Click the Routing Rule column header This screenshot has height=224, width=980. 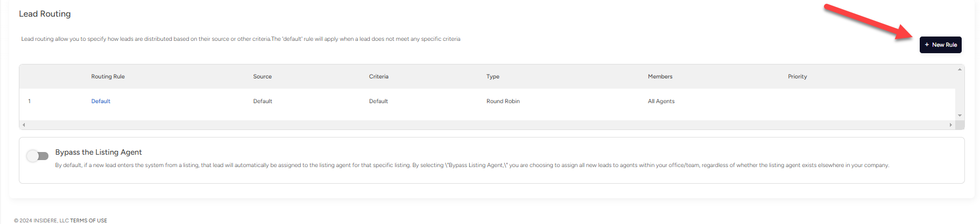coord(108,76)
